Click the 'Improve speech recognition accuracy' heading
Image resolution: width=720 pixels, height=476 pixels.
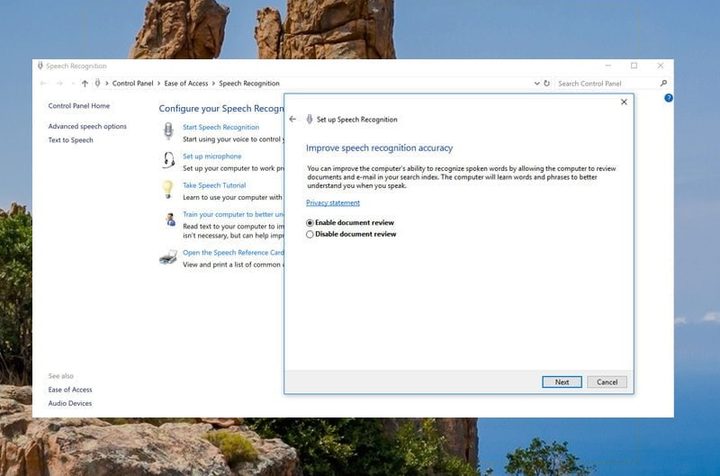pos(379,148)
